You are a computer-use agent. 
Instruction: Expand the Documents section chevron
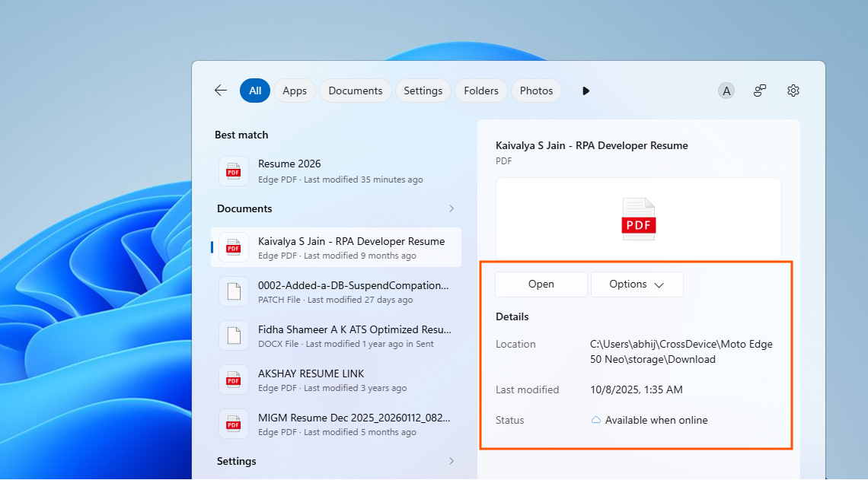click(452, 208)
